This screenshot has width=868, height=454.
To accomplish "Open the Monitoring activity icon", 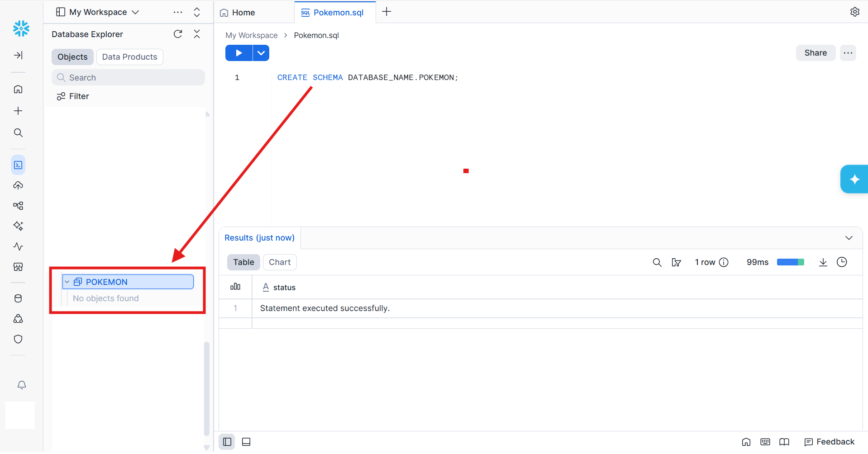I will (18, 246).
